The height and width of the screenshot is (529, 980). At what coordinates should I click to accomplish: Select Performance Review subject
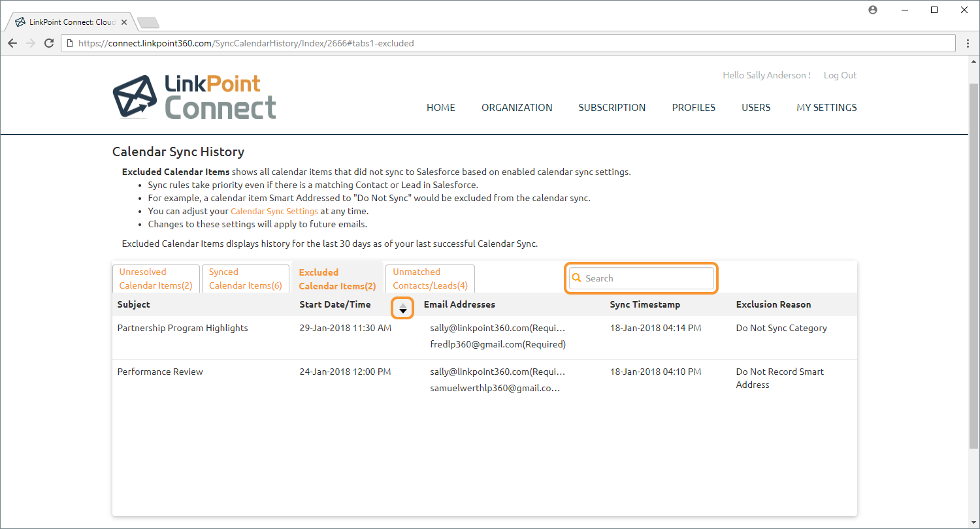pos(160,372)
